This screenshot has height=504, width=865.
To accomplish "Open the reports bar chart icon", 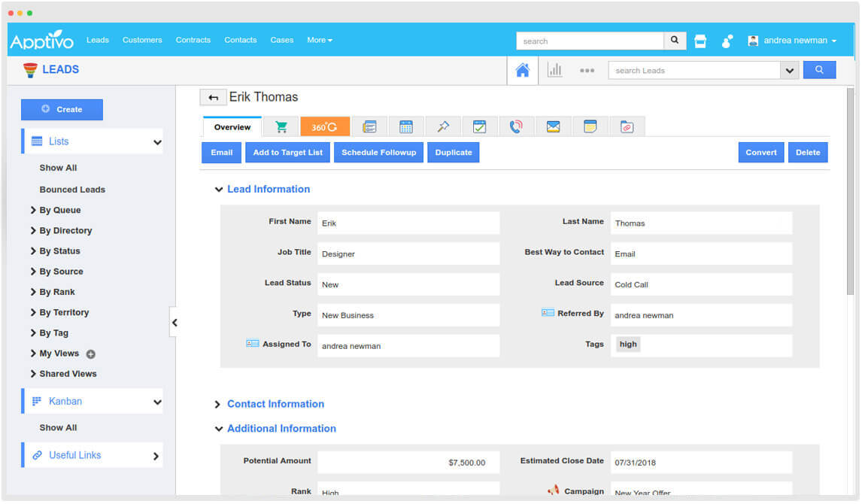I will click(x=555, y=70).
